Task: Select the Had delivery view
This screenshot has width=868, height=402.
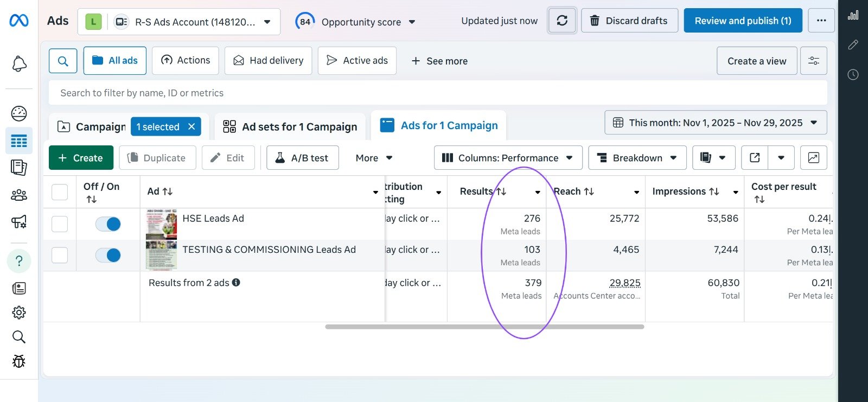Action: coord(269,61)
